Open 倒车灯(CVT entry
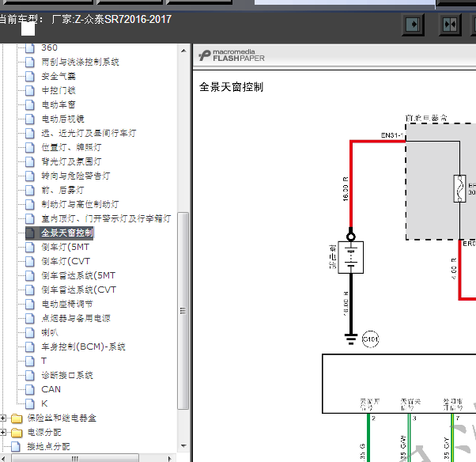This screenshot has height=462, width=476. point(66,261)
